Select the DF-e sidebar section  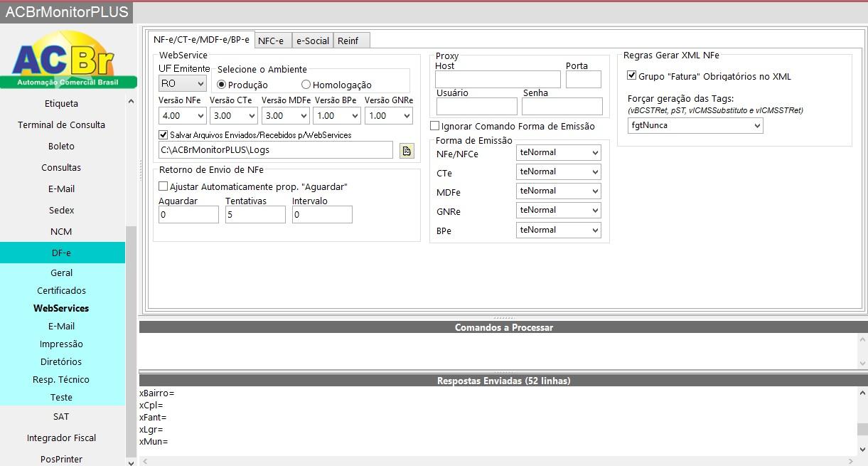coord(62,253)
